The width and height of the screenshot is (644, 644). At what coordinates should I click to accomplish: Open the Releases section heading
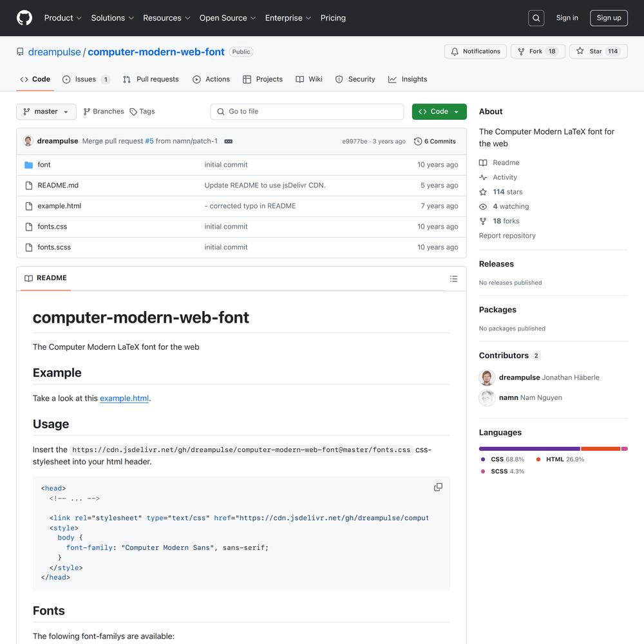tap(496, 264)
